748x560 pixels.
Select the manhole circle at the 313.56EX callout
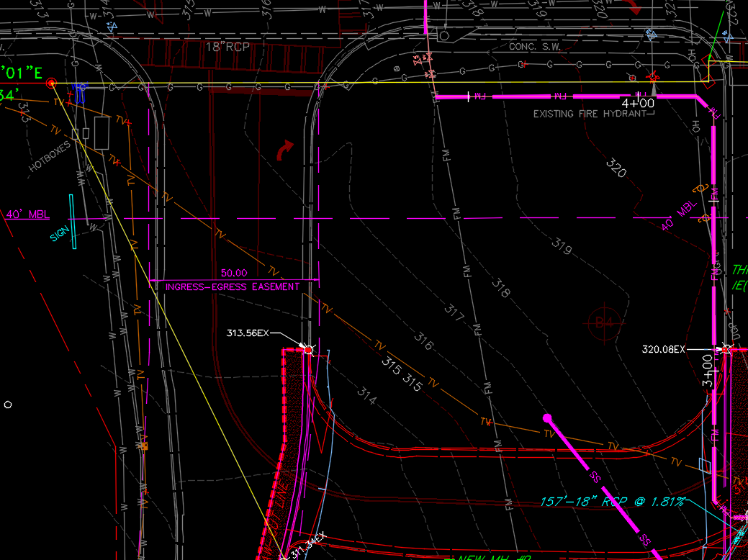click(x=309, y=350)
